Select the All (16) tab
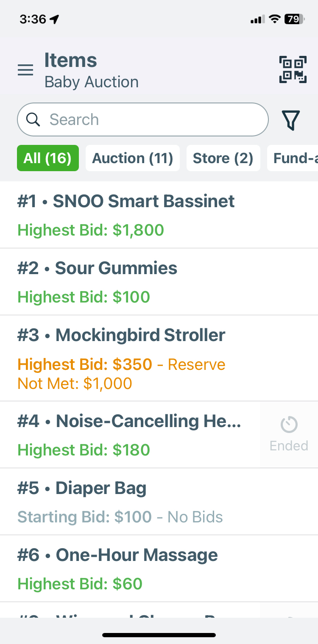This screenshot has height=644, width=318. [48, 158]
